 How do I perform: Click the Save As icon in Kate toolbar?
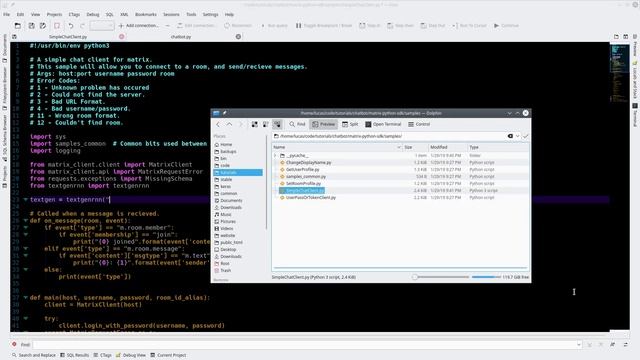click(x=43, y=26)
